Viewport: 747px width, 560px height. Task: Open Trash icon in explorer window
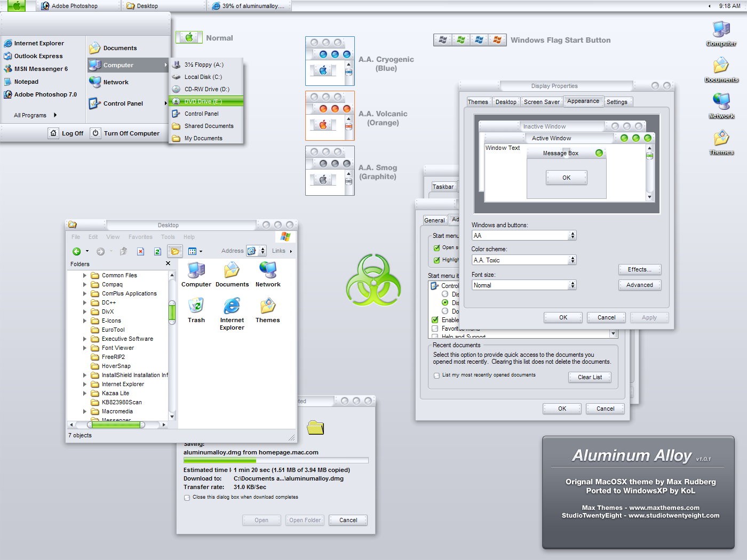click(196, 310)
